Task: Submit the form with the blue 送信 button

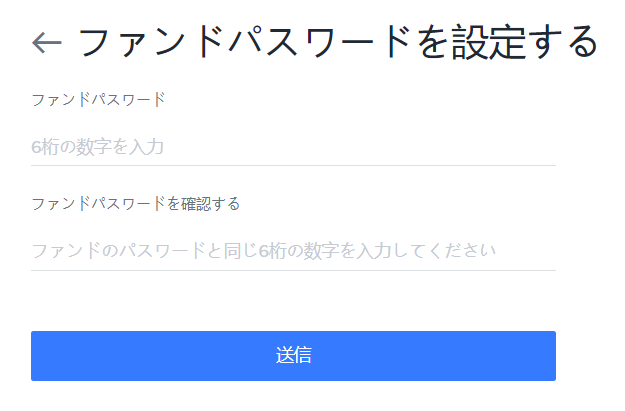Action: tap(293, 356)
